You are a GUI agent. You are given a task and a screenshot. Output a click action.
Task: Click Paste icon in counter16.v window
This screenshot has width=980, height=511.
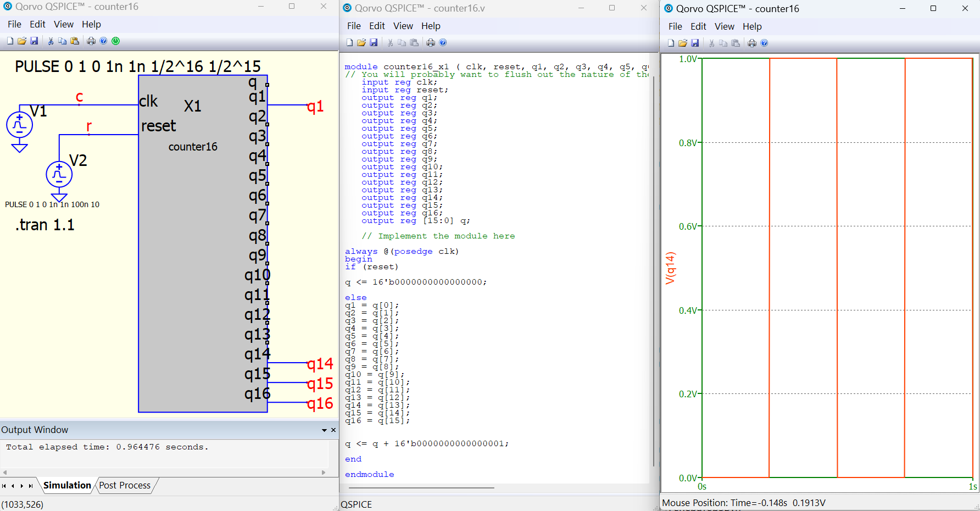point(414,43)
